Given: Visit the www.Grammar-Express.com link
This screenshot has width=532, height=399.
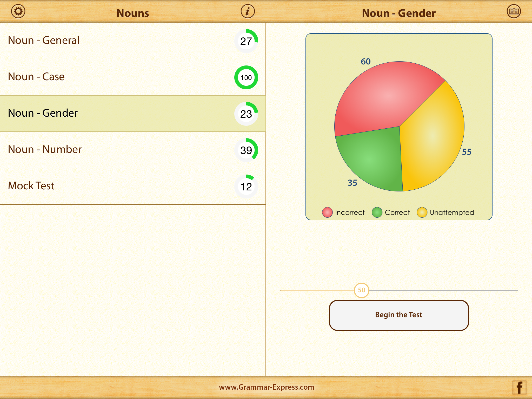Looking at the screenshot, I should click(267, 387).
